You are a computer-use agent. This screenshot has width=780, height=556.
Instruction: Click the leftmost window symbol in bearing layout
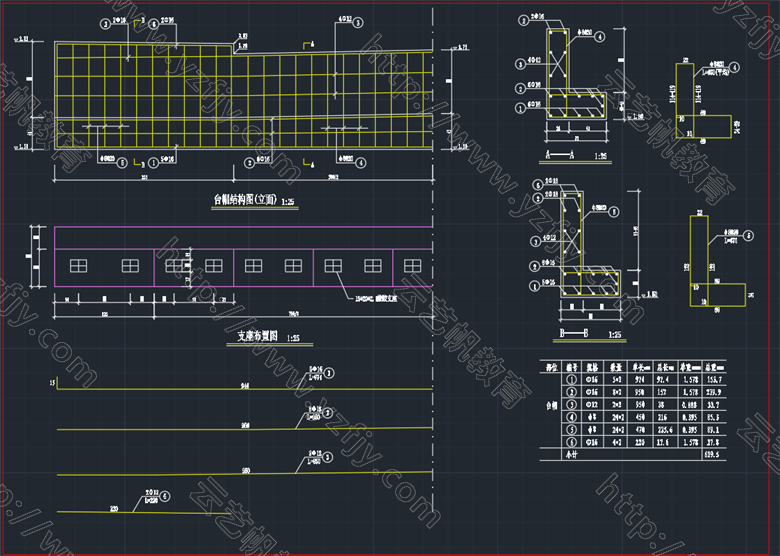pyautogui.click(x=78, y=265)
